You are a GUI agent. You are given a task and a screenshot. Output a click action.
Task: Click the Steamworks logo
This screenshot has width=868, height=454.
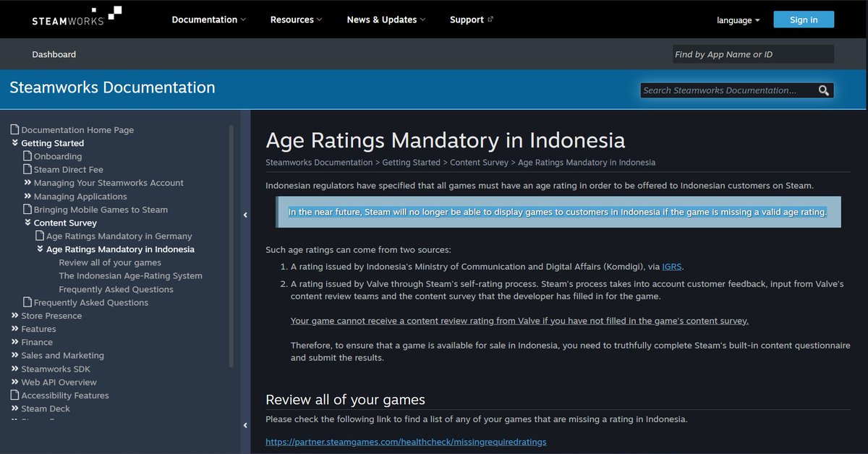pos(77,17)
